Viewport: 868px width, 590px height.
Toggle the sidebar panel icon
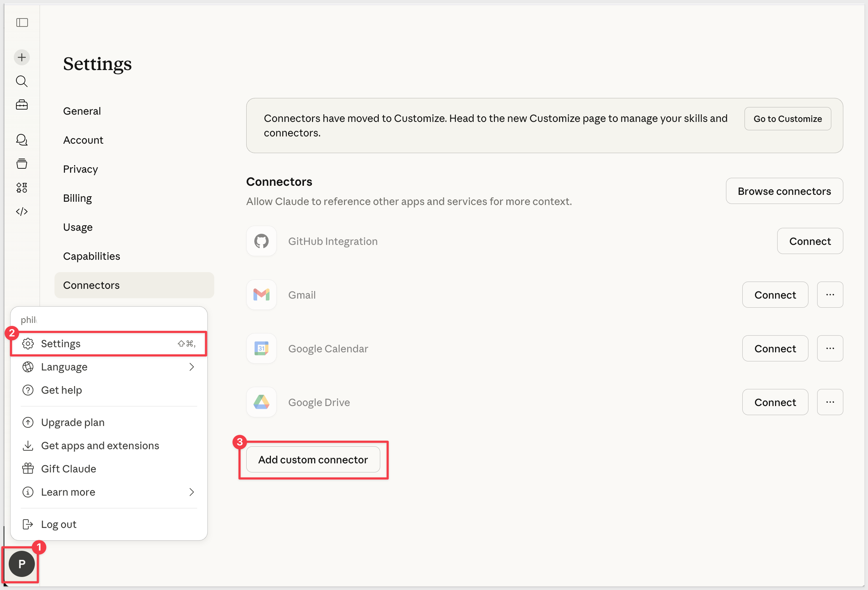(x=22, y=22)
